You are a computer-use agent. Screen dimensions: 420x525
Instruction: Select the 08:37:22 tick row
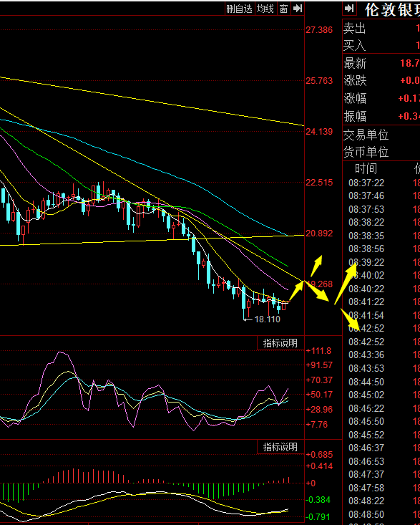click(381, 183)
